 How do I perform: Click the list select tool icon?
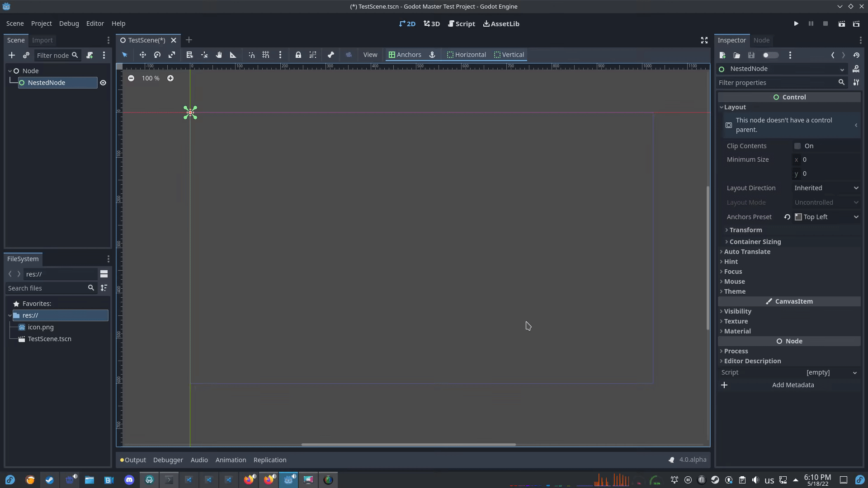(x=190, y=55)
